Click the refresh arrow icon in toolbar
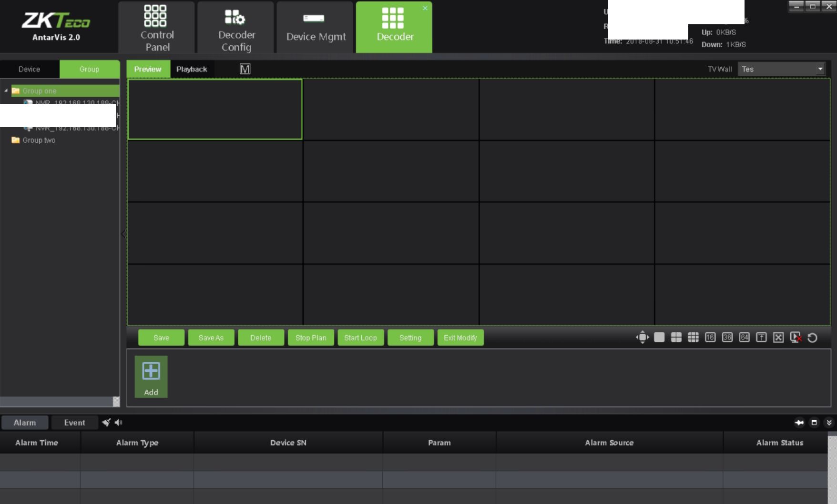Image resolution: width=837 pixels, height=504 pixels. pyautogui.click(x=813, y=337)
